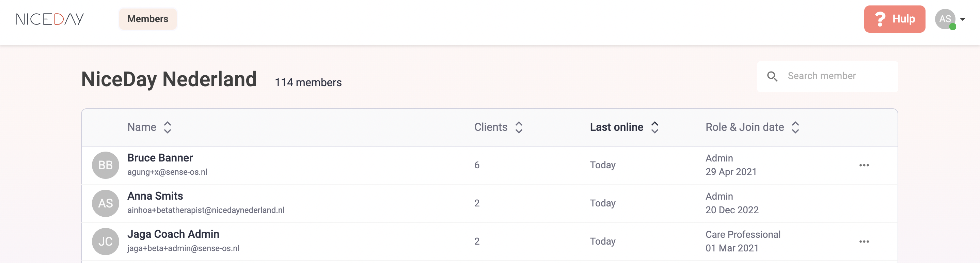
Task: Focus the Search member field
Action: coord(837,76)
